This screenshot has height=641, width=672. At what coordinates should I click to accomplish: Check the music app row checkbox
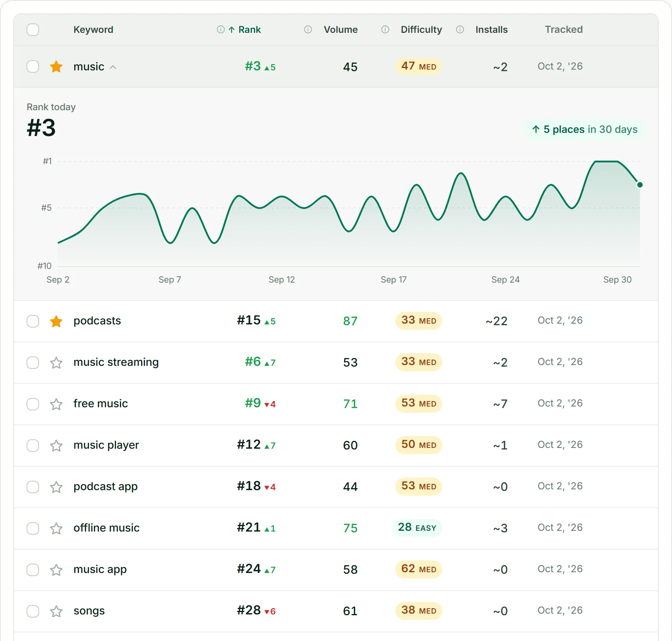33,570
